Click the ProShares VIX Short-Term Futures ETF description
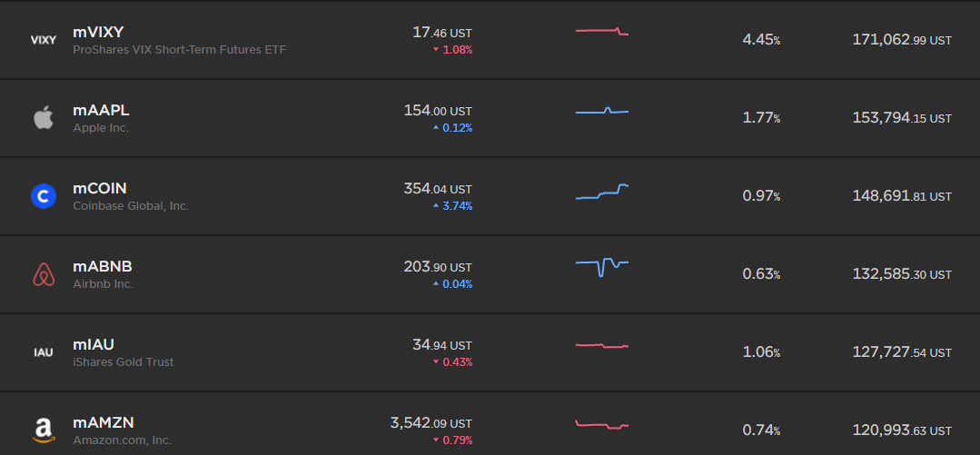The image size is (980, 455). 179,49
